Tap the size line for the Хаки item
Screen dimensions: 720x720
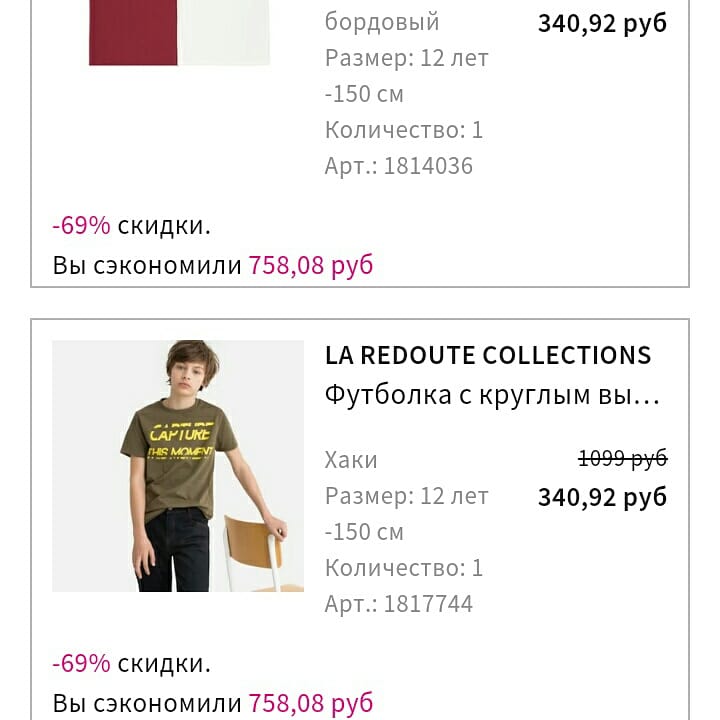(x=406, y=496)
